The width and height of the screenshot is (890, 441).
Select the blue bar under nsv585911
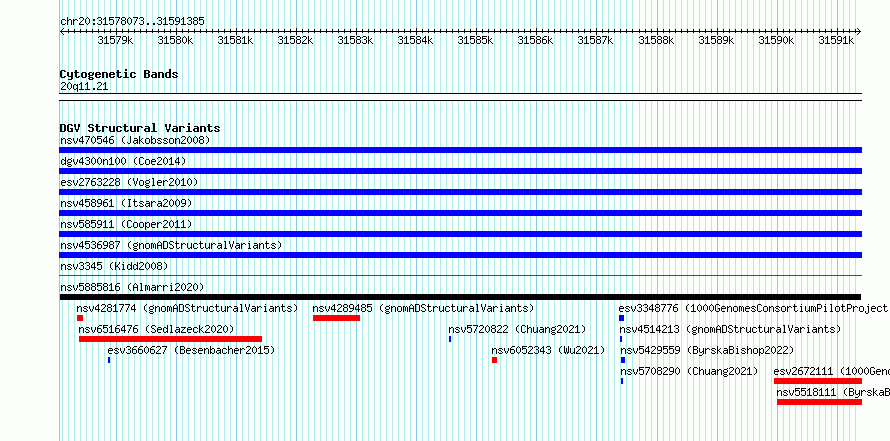(x=460, y=234)
